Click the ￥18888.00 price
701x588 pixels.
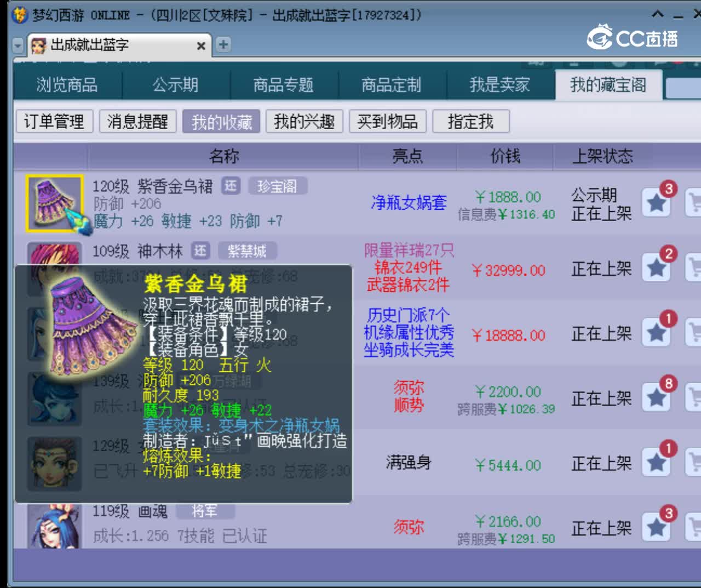click(508, 335)
